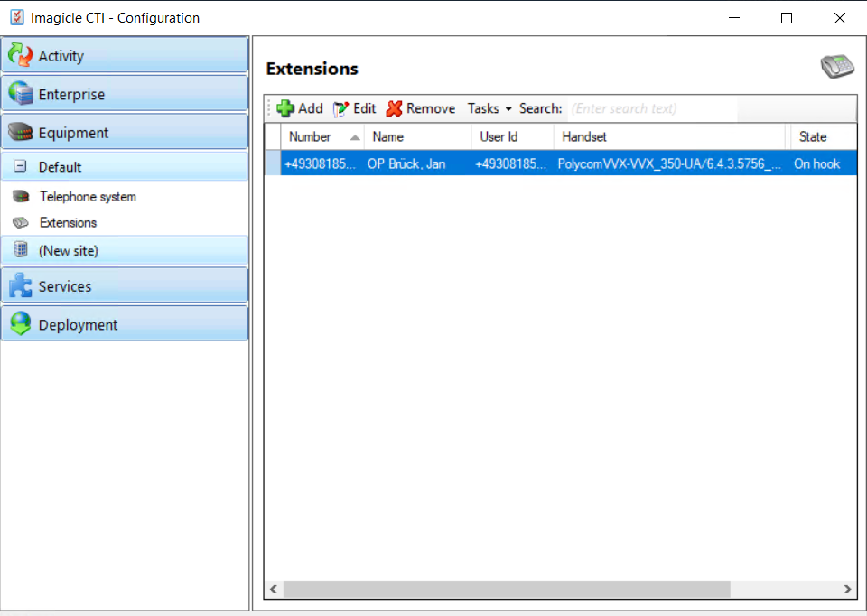Click the green plus Add icon
867x616 pixels.
(285, 108)
